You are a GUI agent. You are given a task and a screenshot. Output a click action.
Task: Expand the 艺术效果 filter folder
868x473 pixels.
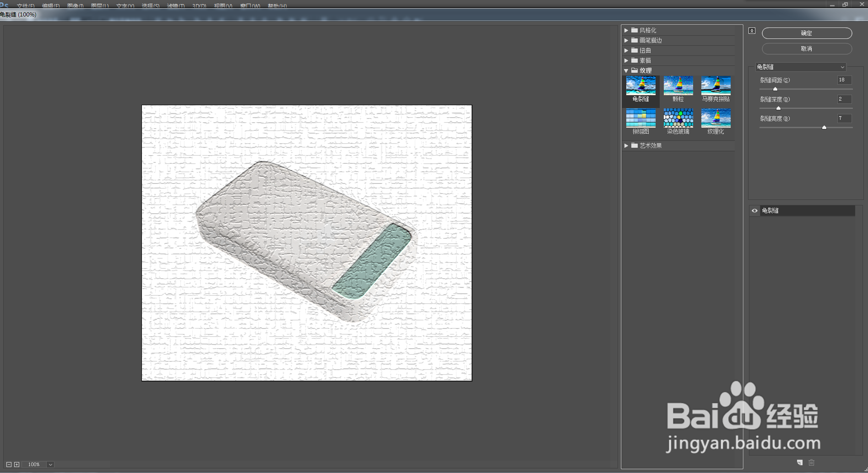coord(626,145)
